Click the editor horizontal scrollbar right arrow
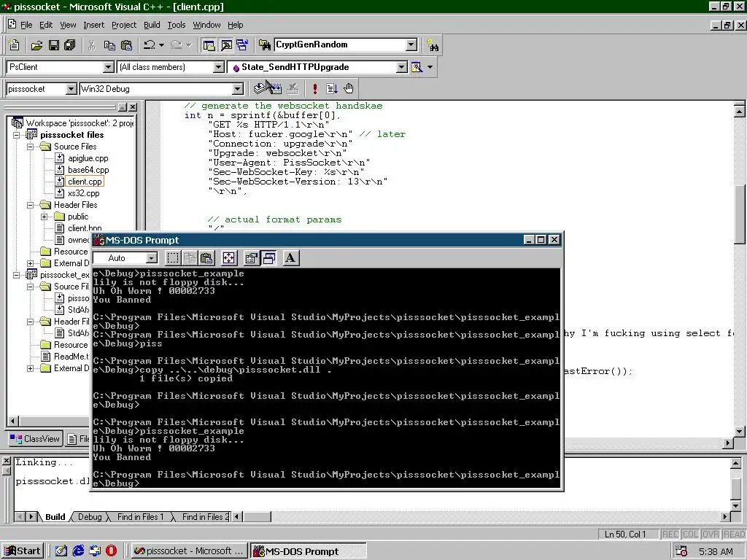The image size is (747, 560). pyautogui.click(x=727, y=443)
